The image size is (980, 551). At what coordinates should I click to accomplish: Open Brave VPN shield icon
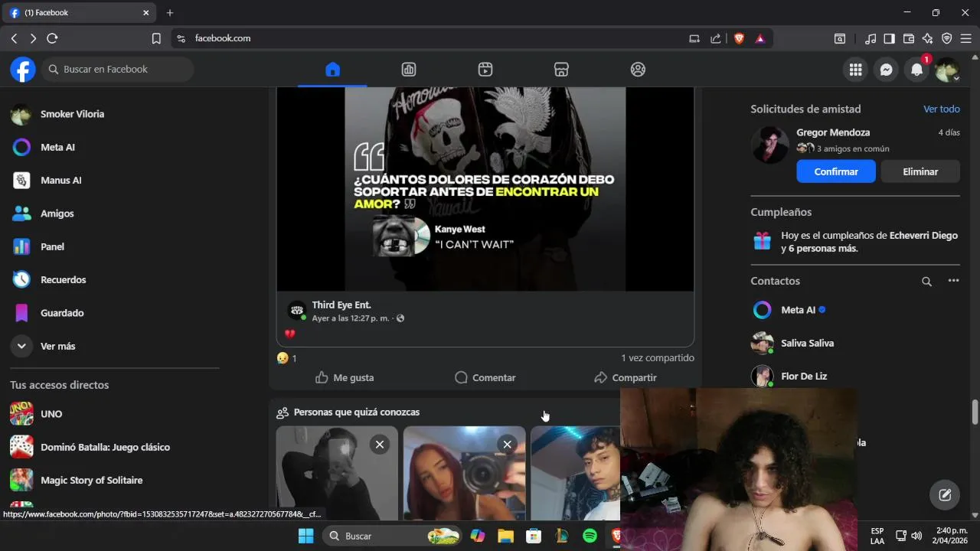click(x=947, y=38)
